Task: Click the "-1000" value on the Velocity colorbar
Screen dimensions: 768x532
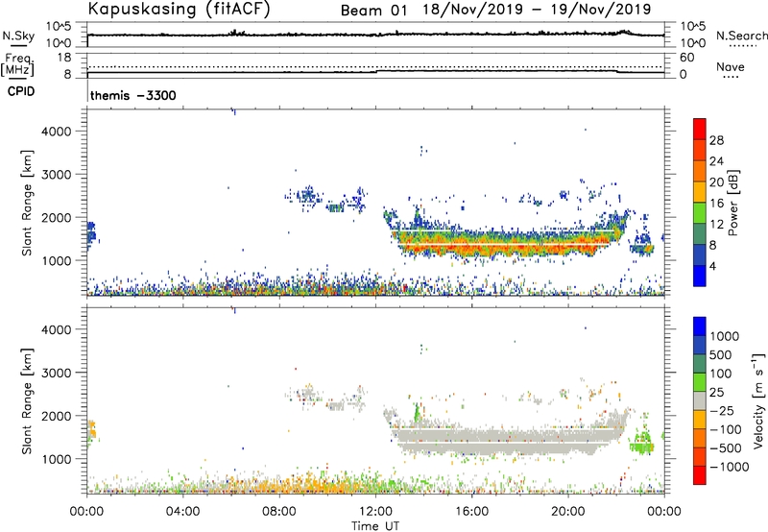Action: pos(729,467)
